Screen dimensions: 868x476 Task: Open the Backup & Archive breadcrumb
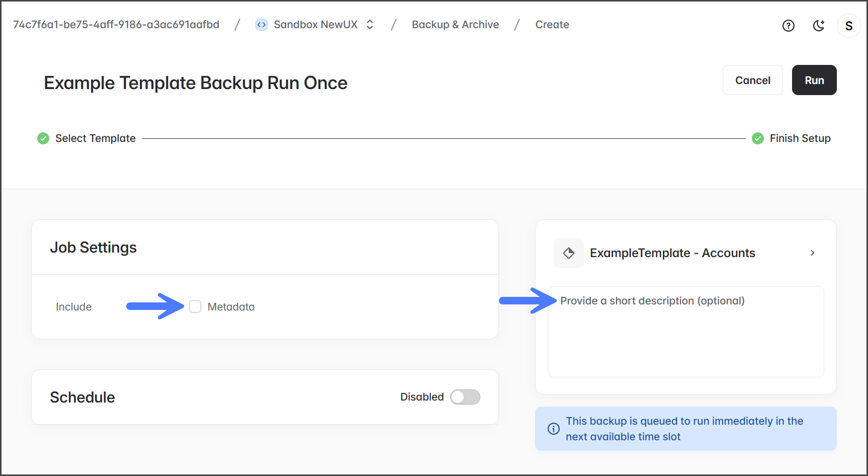point(455,25)
